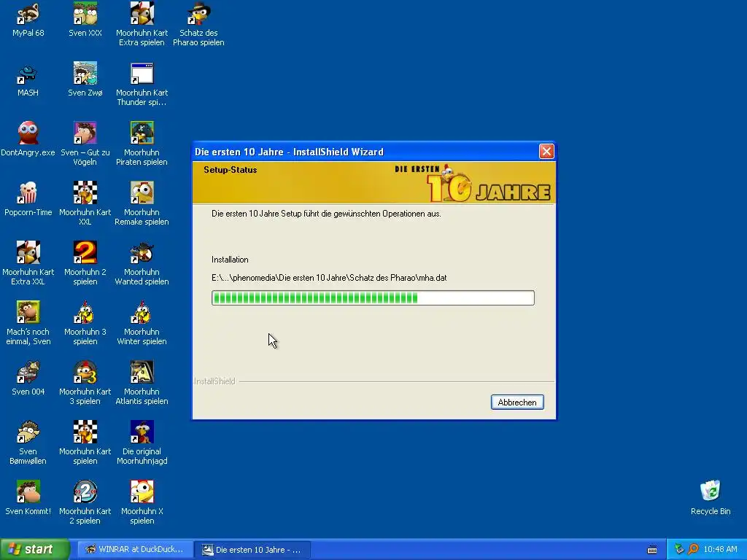The width and height of the screenshot is (747, 560).
Task: Select Moorhuhn Kart Thunder shortcut icon
Action: pos(142,85)
